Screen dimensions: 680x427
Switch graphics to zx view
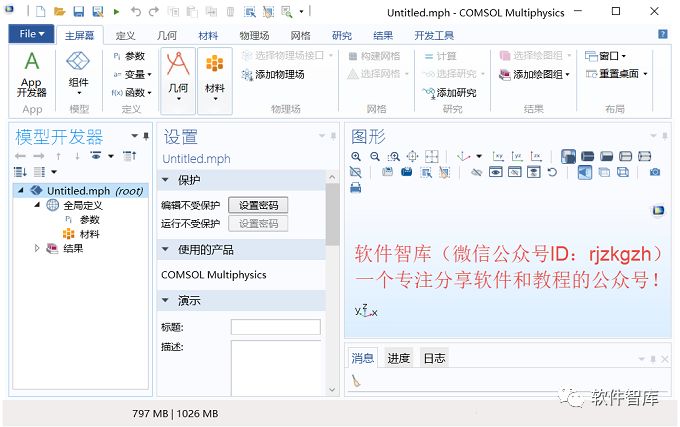tap(536, 156)
